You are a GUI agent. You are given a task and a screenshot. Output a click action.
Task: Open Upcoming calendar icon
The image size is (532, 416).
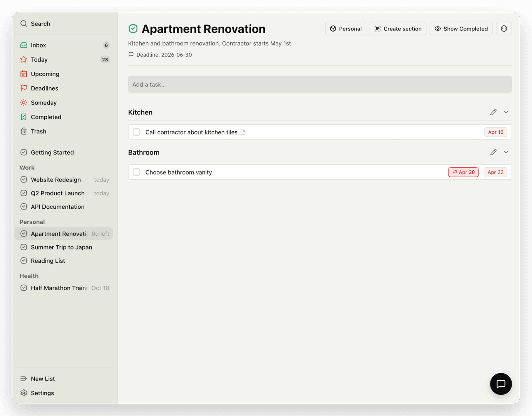(24, 74)
